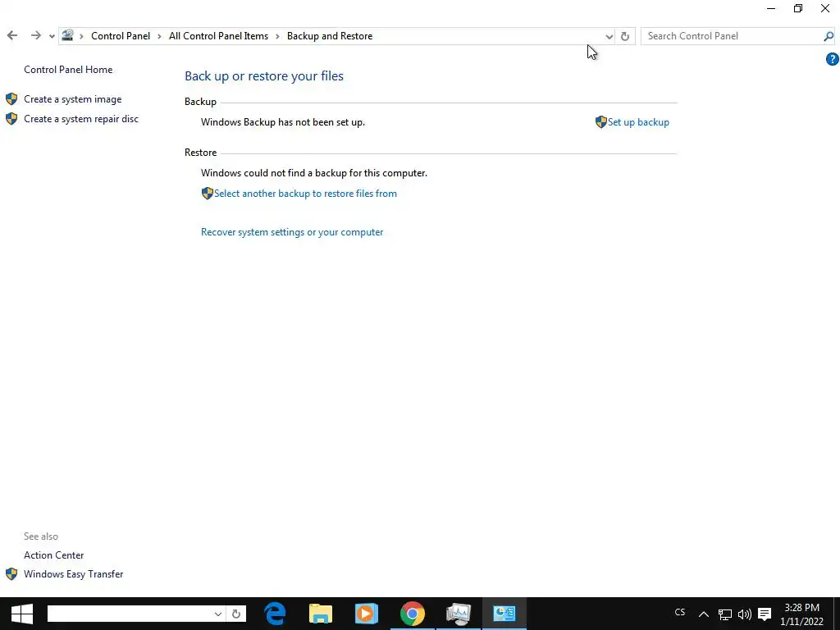This screenshot has width=840, height=630.
Task: Click the active Control Panel taskbar icon
Action: pyautogui.click(x=504, y=614)
